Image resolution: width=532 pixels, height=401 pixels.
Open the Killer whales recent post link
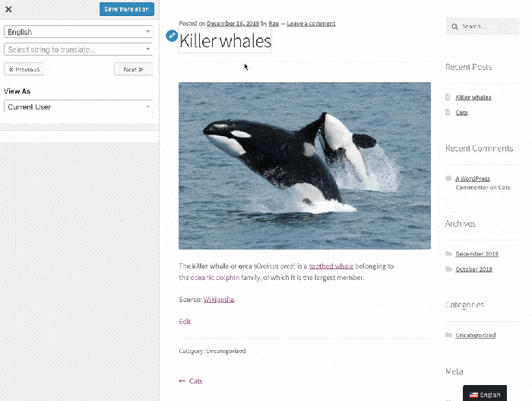point(473,97)
